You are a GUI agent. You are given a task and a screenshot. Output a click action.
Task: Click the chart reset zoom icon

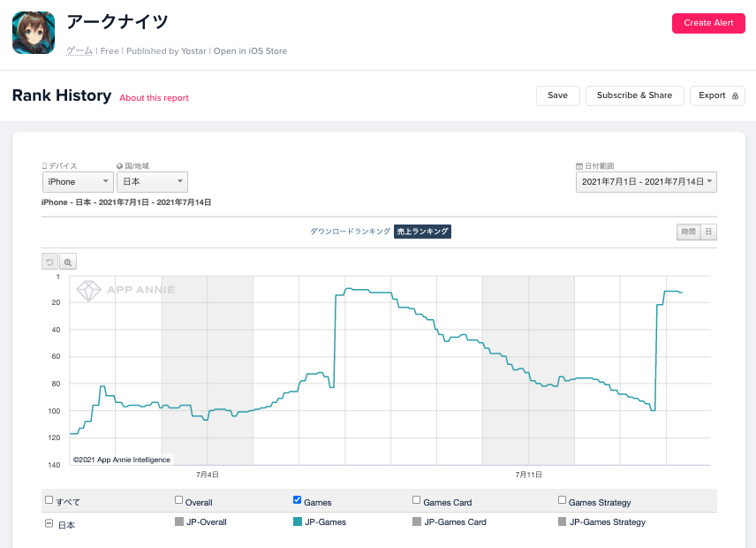coord(49,262)
